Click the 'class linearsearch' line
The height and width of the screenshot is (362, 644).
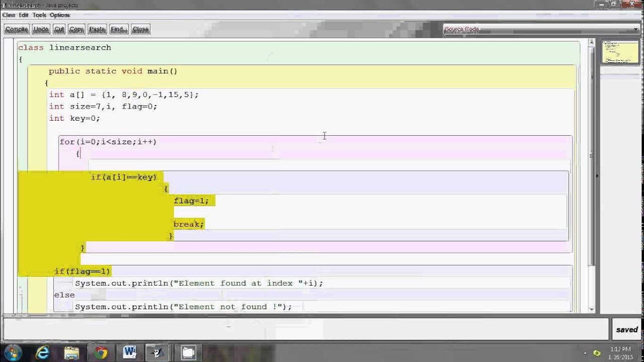(64, 47)
